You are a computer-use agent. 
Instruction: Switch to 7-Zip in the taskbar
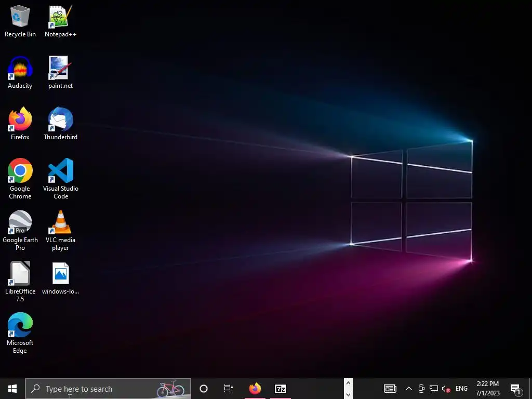coord(281,389)
